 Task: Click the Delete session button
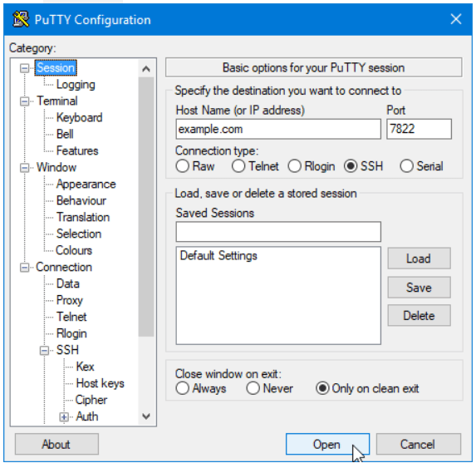point(419,316)
